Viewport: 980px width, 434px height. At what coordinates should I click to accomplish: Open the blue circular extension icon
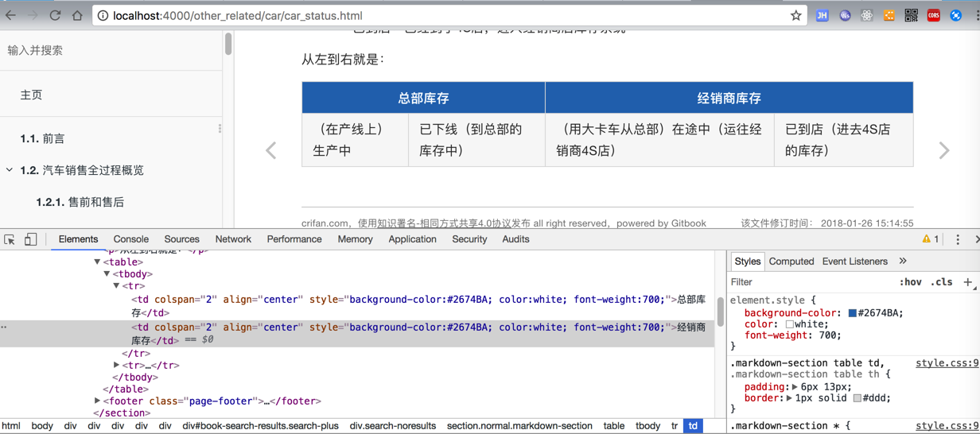pyautogui.click(x=956, y=15)
